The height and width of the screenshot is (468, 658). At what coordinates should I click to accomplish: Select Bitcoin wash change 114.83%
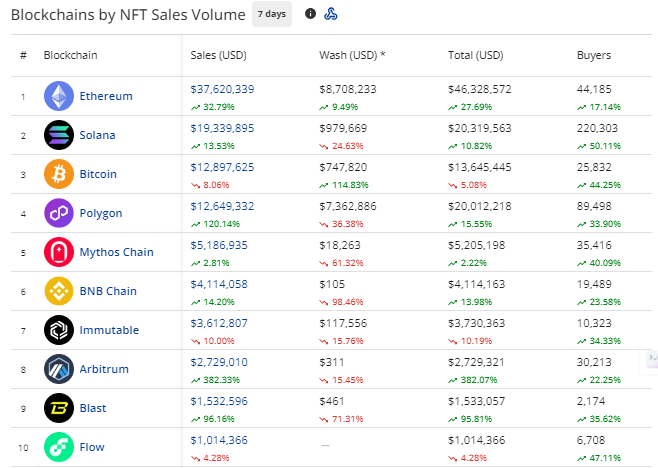pyautogui.click(x=350, y=185)
